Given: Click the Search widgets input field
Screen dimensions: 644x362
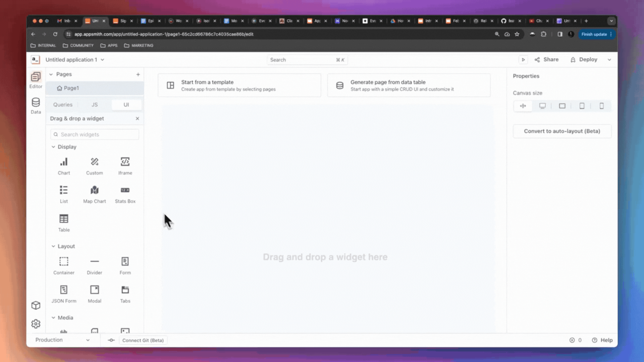Looking at the screenshot, I should 94,134.
